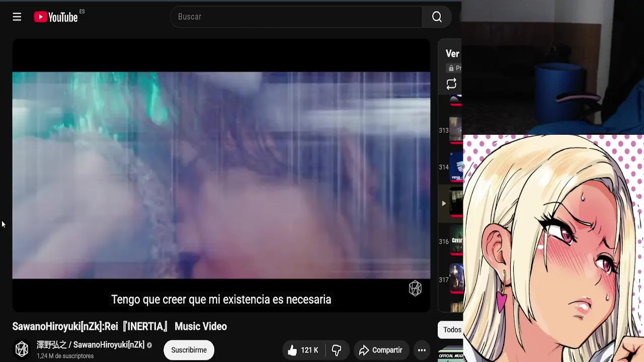
Task: Dislike the video with thumbs-down icon
Action: point(337,350)
